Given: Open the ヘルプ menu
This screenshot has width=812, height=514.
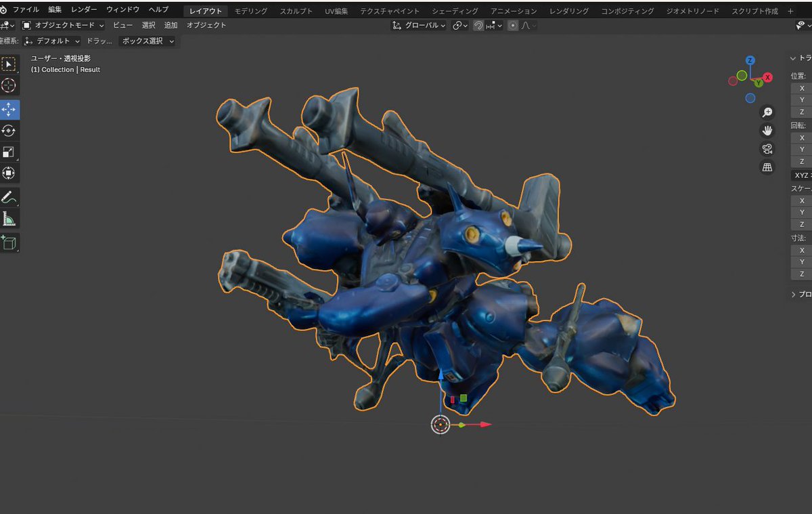Looking at the screenshot, I should [158, 9].
